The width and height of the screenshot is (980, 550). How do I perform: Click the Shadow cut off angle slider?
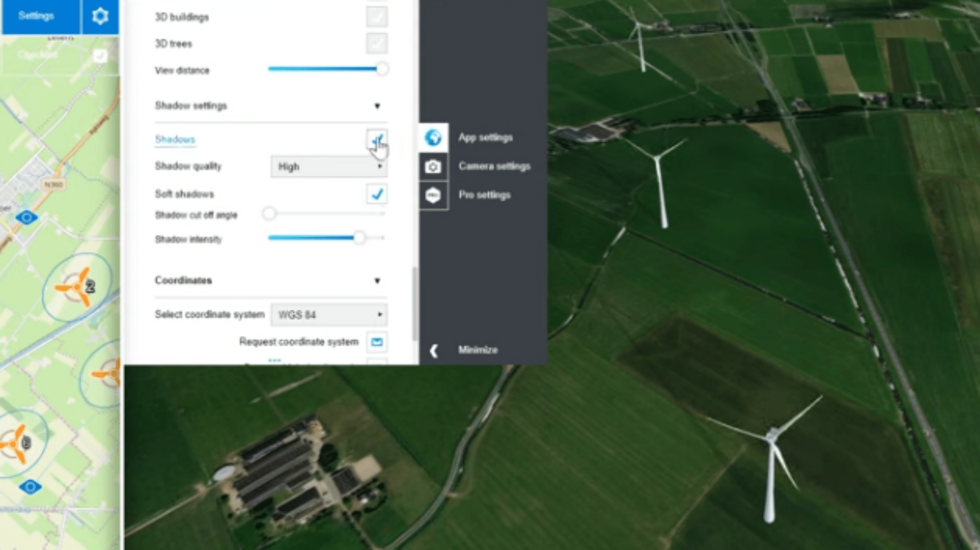pyautogui.click(x=326, y=213)
